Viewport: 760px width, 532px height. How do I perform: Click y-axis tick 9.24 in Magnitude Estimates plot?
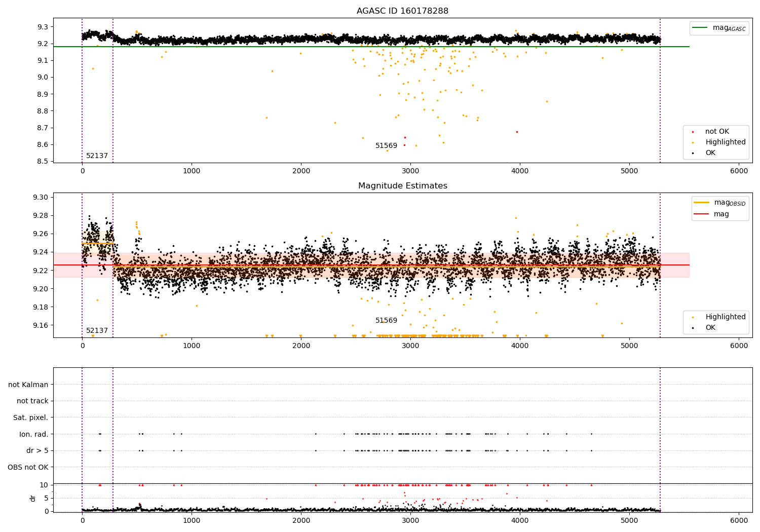tap(41, 252)
